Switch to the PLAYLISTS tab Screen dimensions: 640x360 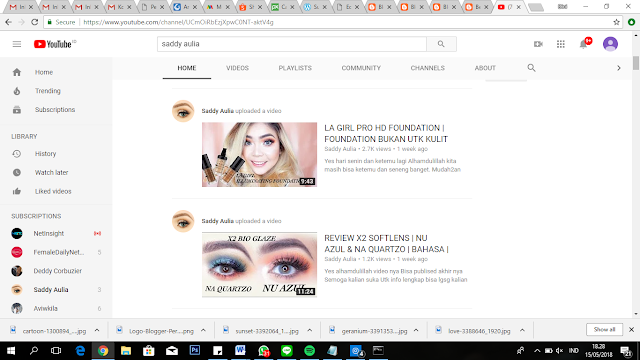pyautogui.click(x=295, y=68)
